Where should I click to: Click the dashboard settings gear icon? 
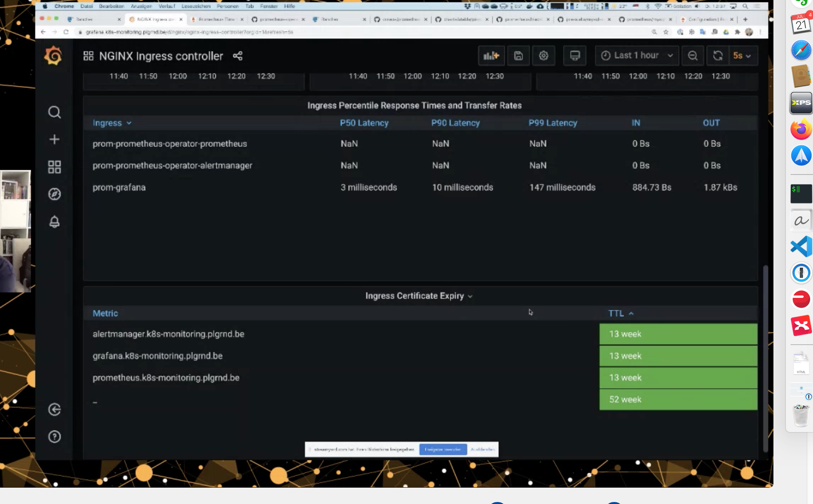(544, 55)
